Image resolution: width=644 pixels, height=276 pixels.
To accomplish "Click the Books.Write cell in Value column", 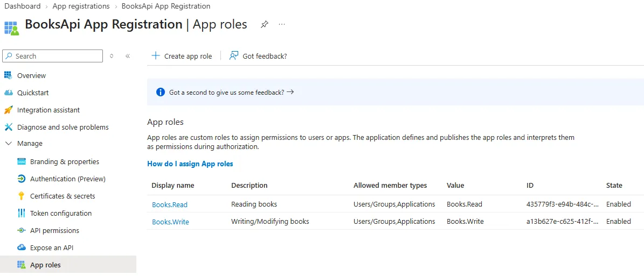I will point(465,221).
